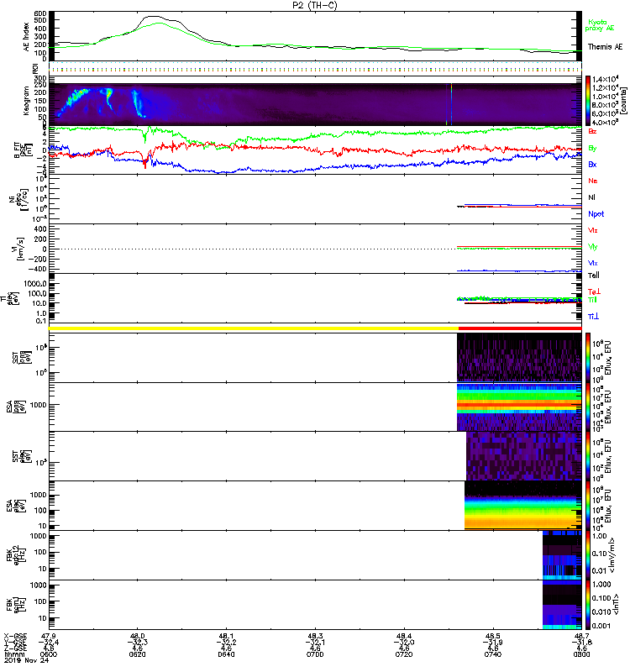This screenshot has height=672, width=630.
Task: Click the "600" tick on AE Index axis
Action: pos(40,13)
